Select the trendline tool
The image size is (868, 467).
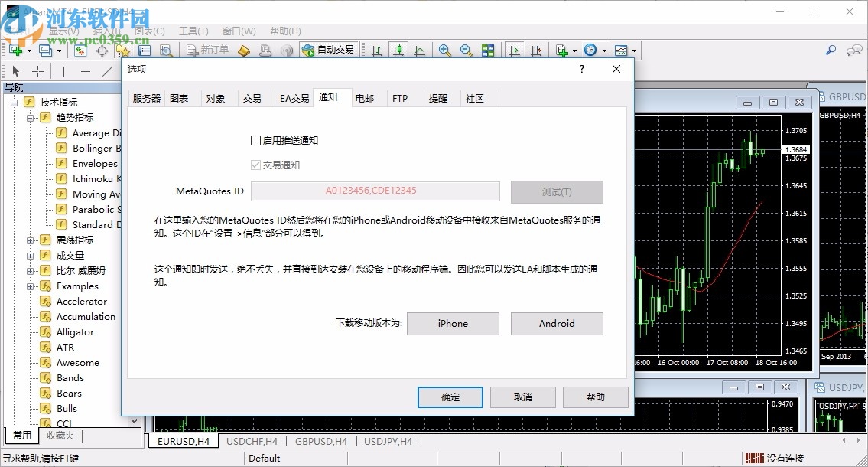[x=107, y=71]
